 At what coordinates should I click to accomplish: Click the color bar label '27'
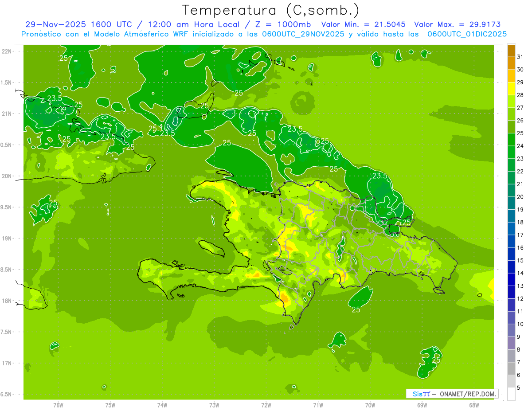pyautogui.click(x=520, y=108)
